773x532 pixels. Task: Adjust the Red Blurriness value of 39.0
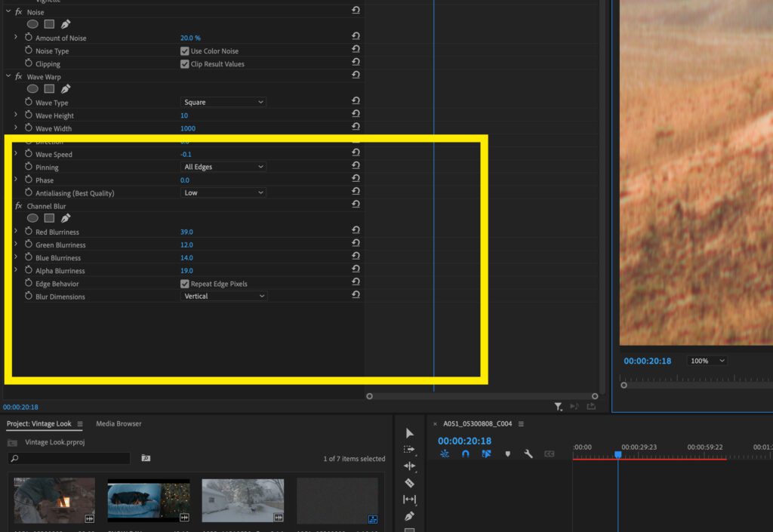pos(186,231)
